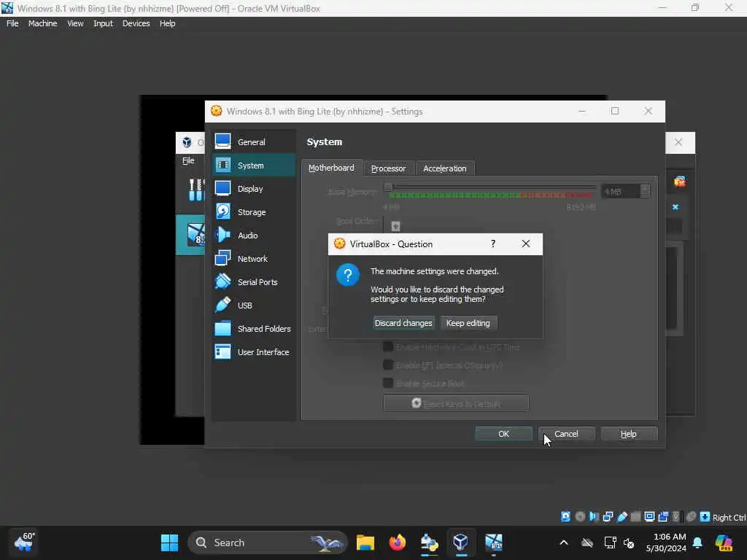Open the Shared Folders settings category
Image resolution: width=747 pixels, height=560 pixels.
point(253,329)
